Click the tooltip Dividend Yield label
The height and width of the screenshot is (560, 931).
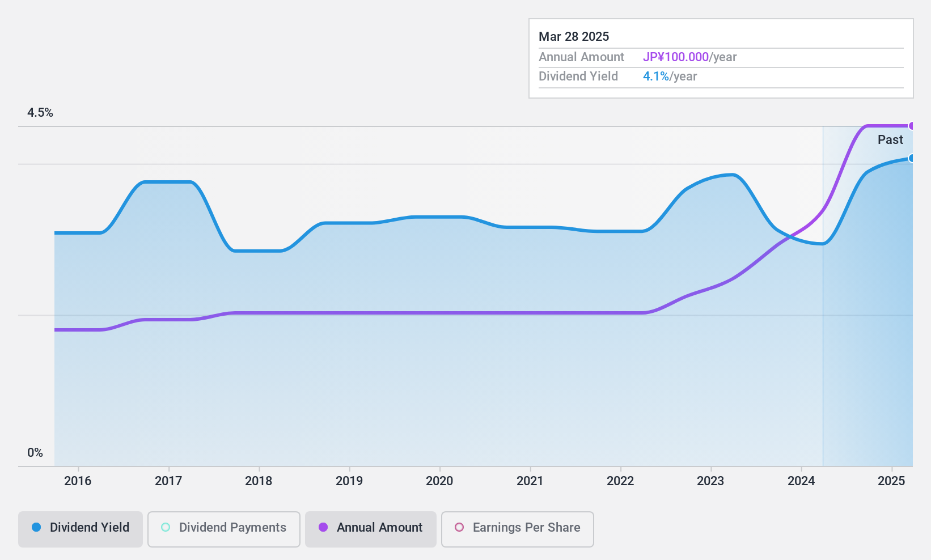point(578,76)
